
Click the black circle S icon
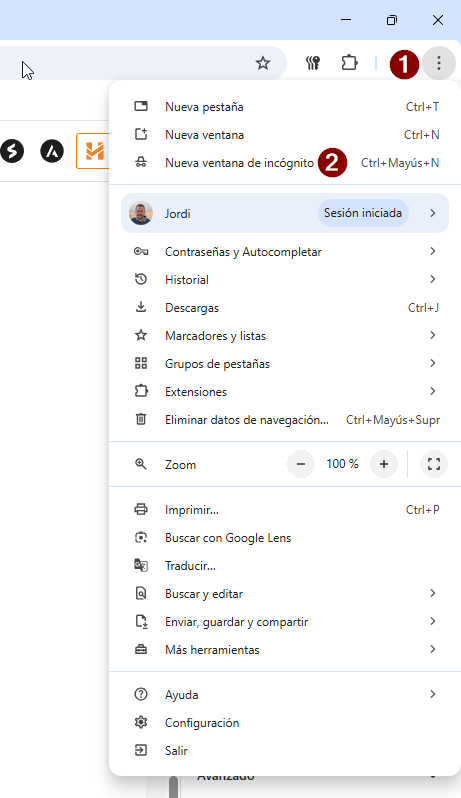tap(12, 151)
